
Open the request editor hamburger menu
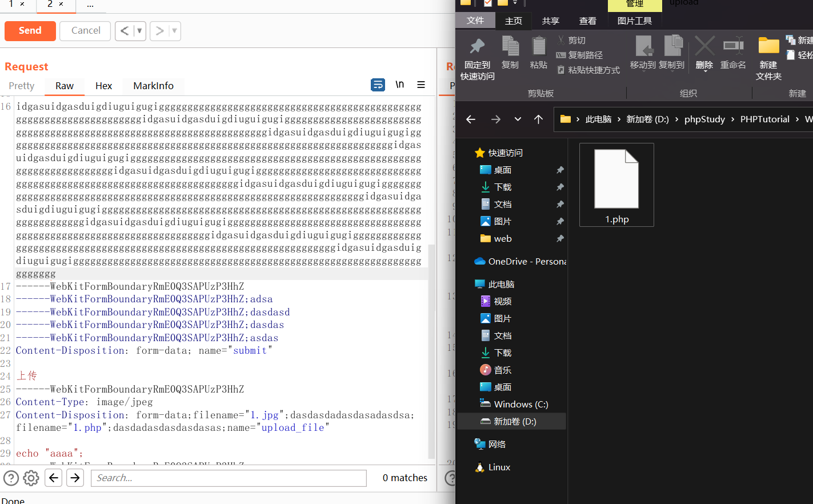pyautogui.click(x=421, y=85)
